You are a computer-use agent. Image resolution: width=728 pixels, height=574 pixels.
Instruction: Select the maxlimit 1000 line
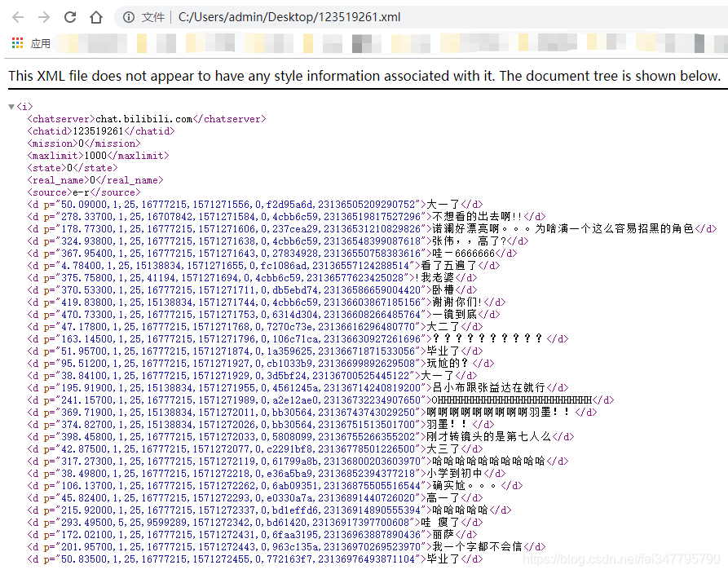click(x=98, y=156)
